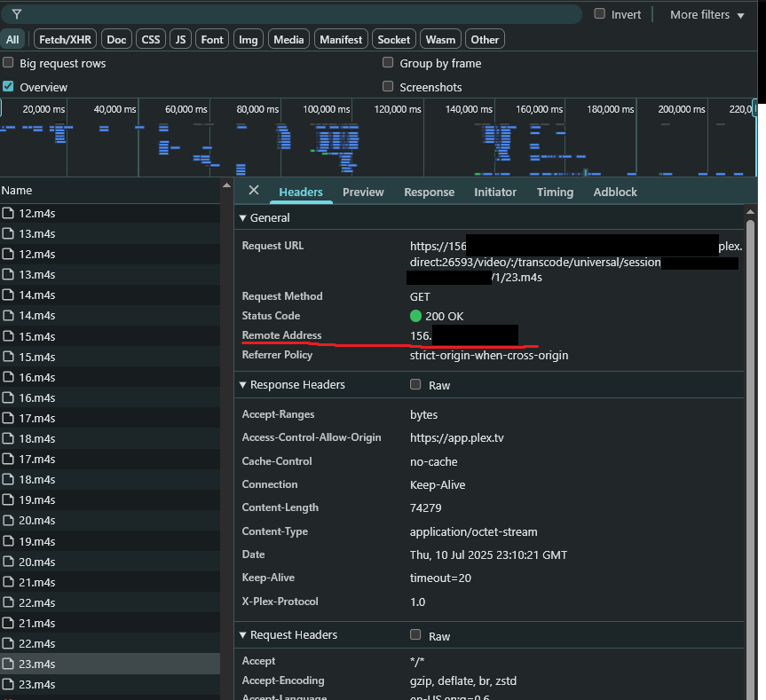Filter by Font requests

[x=212, y=40]
